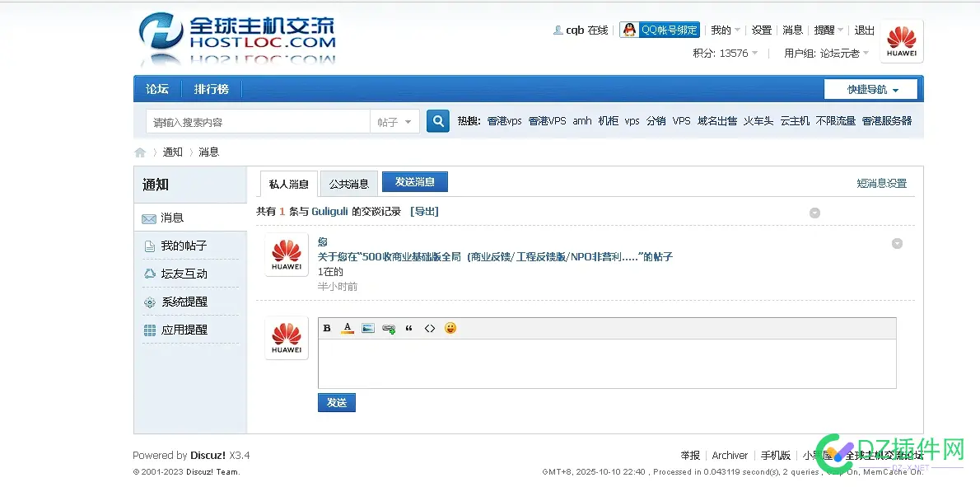Viewport: 980px width, 487px height.
Task: Click inside the forum search input box
Action: click(255, 120)
